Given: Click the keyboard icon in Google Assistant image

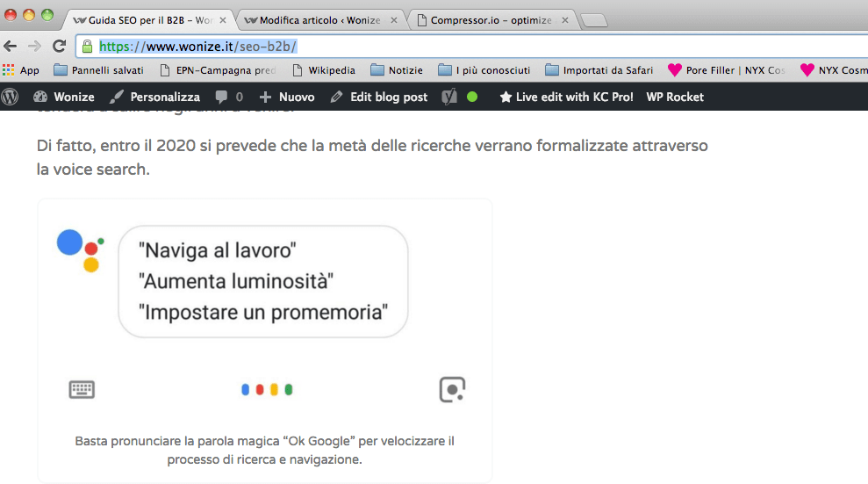Looking at the screenshot, I should coord(82,389).
